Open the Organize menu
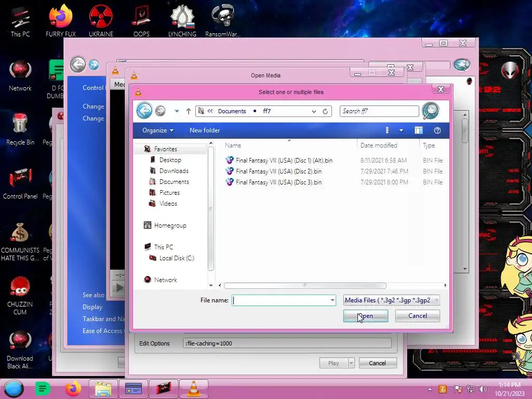Screen dimensions: 532x399 click(158, 130)
